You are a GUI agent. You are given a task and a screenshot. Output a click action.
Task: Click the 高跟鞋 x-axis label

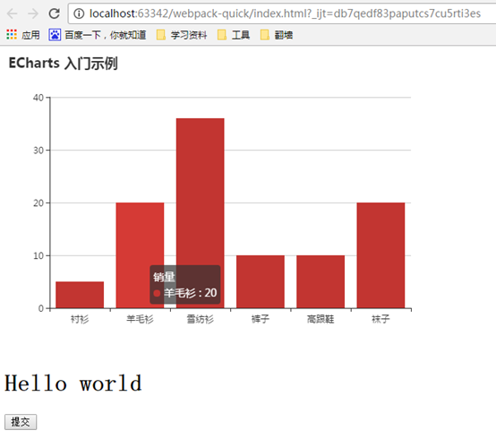click(x=321, y=319)
